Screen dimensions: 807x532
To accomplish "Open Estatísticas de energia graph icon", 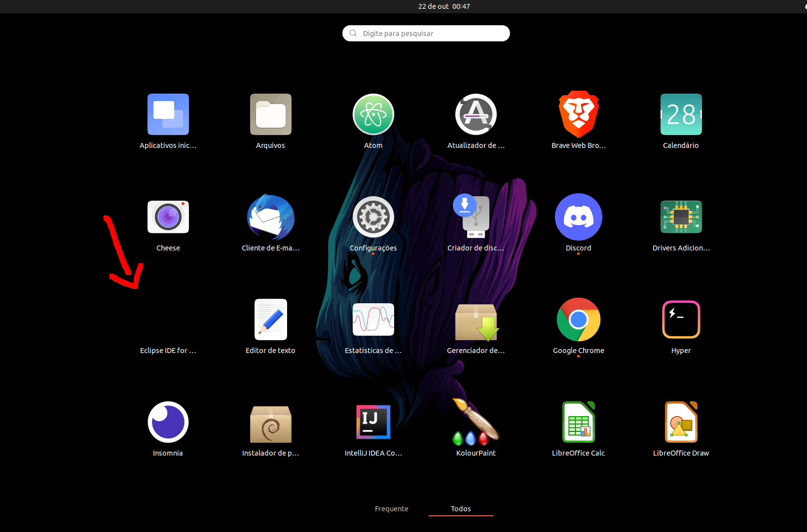I will (x=373, y=319).
